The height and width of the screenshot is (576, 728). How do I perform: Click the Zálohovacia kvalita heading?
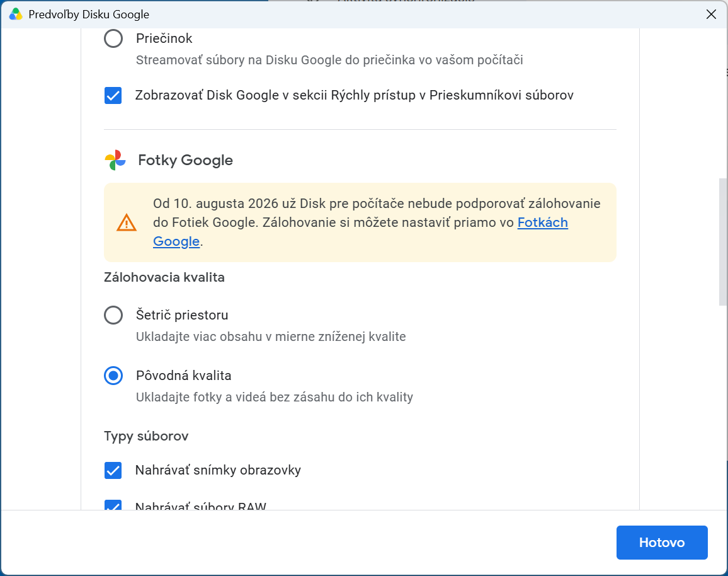[164, 277]
